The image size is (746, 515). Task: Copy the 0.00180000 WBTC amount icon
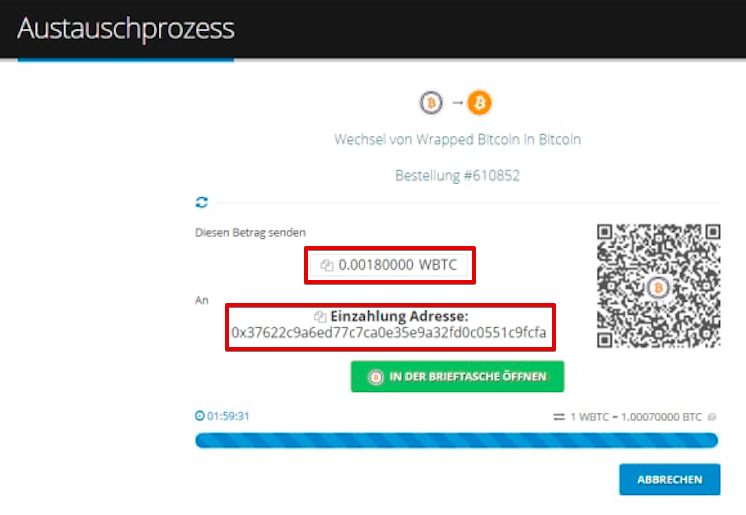pos(326,265)
